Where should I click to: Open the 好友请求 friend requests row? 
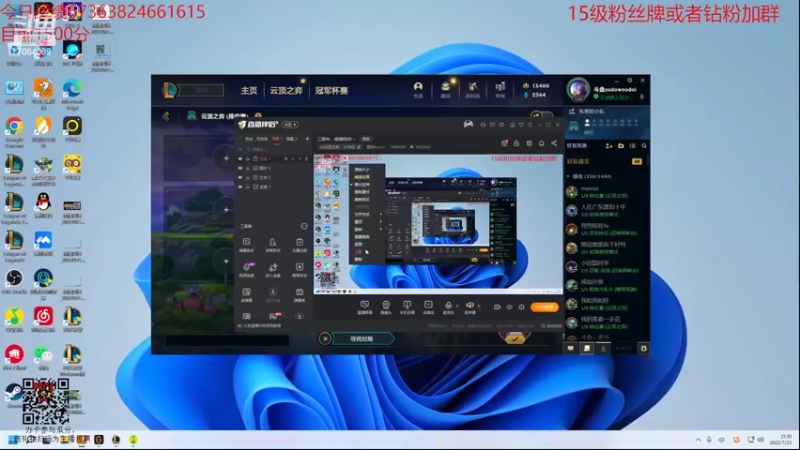click(605, 161)
